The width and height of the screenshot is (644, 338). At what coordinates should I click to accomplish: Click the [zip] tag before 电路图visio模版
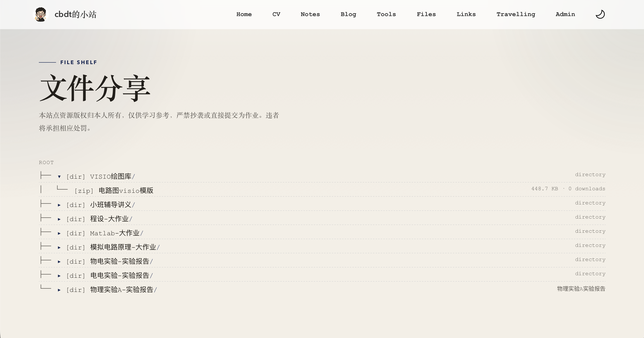point(84,191)
